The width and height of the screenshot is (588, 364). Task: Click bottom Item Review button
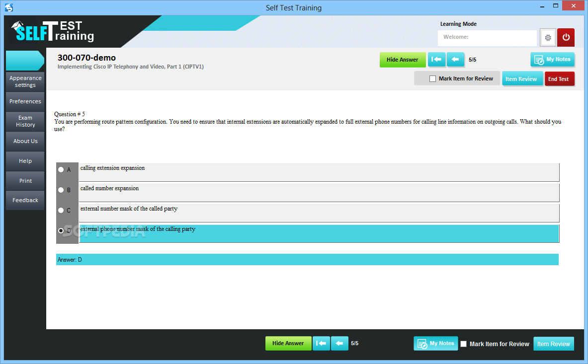tap(554, 344)
